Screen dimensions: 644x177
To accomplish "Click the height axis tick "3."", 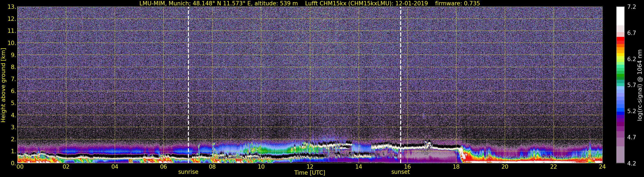I will (13, 127).
